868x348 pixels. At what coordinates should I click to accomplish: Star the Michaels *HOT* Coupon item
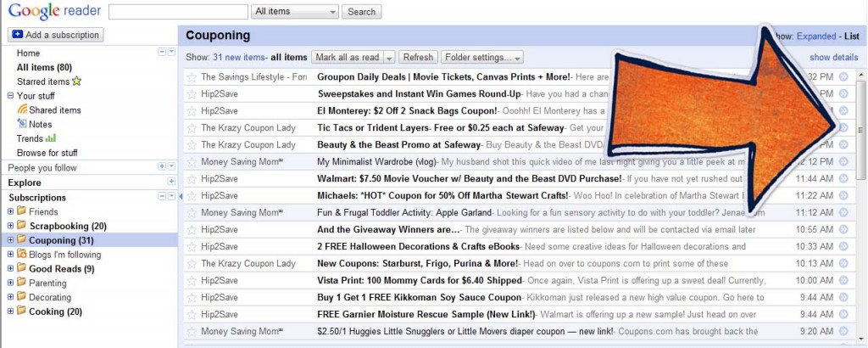[x=192, y=195]
